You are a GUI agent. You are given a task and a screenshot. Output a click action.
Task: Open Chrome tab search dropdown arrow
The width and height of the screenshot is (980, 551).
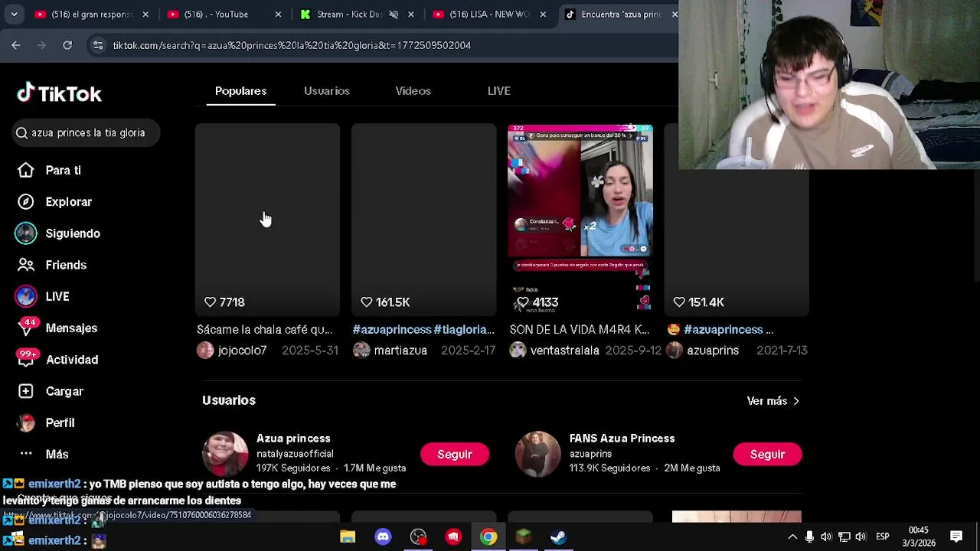point(14,15)
